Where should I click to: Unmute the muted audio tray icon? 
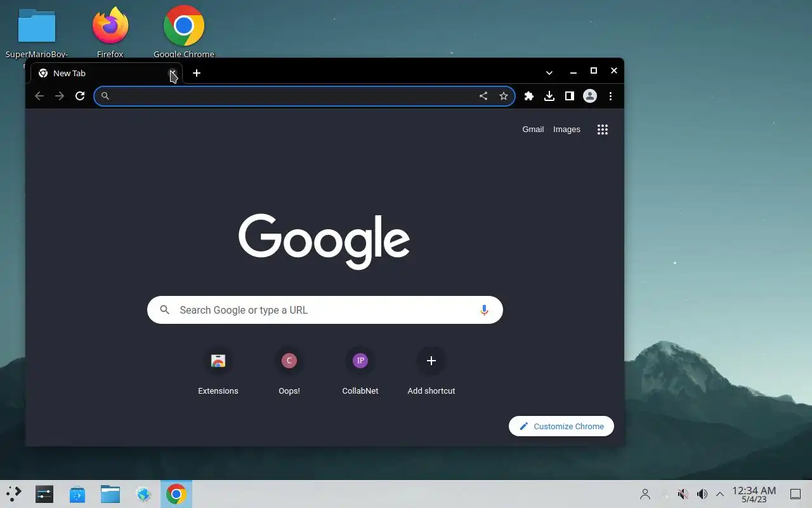point(683,494)
